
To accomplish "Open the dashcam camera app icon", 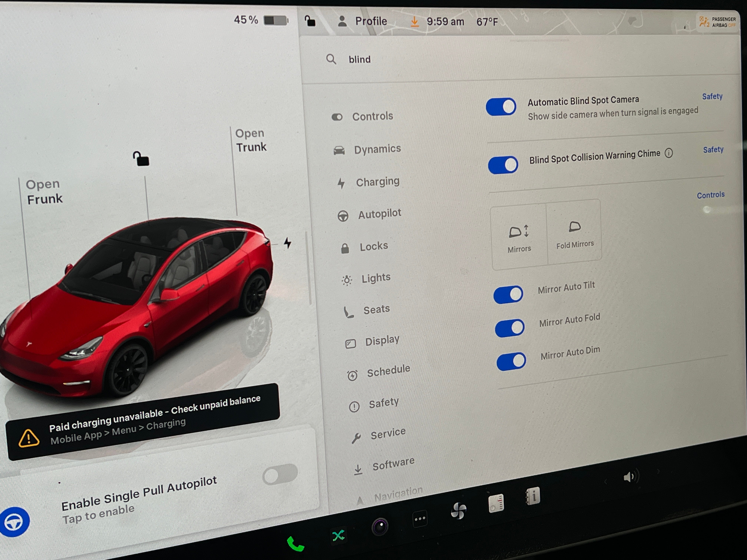I will pos(380,527).
